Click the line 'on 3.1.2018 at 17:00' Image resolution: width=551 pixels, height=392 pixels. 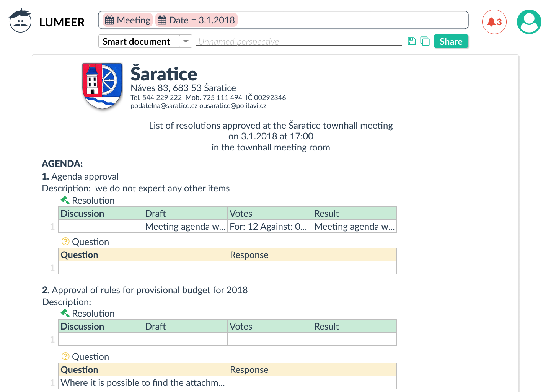(x=271, y=136)
